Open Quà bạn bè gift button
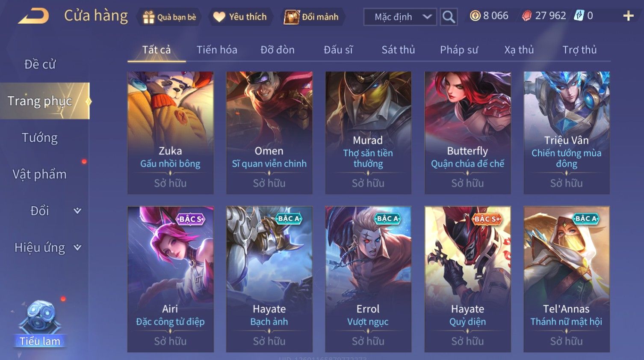This screenshot has height=360, width=644. point(169,17)
